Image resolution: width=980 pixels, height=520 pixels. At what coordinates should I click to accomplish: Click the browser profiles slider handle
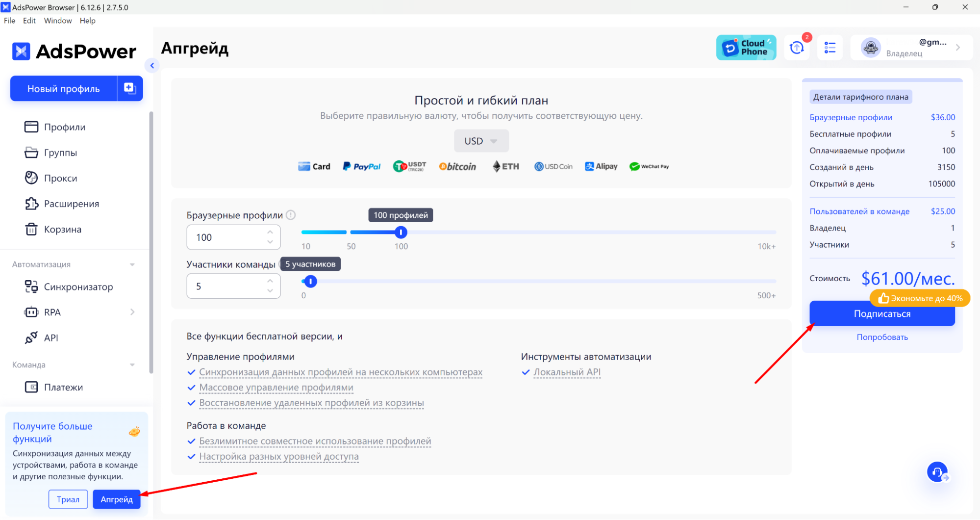point(401,232)
